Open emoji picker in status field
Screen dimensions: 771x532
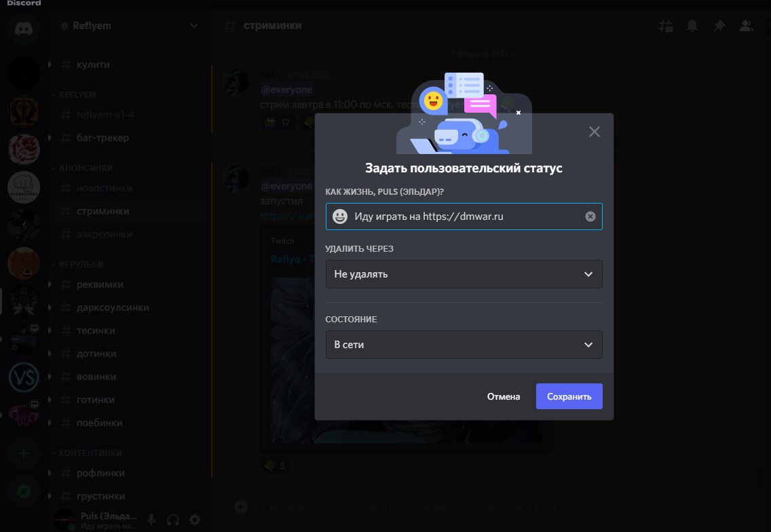pos(340,216)
